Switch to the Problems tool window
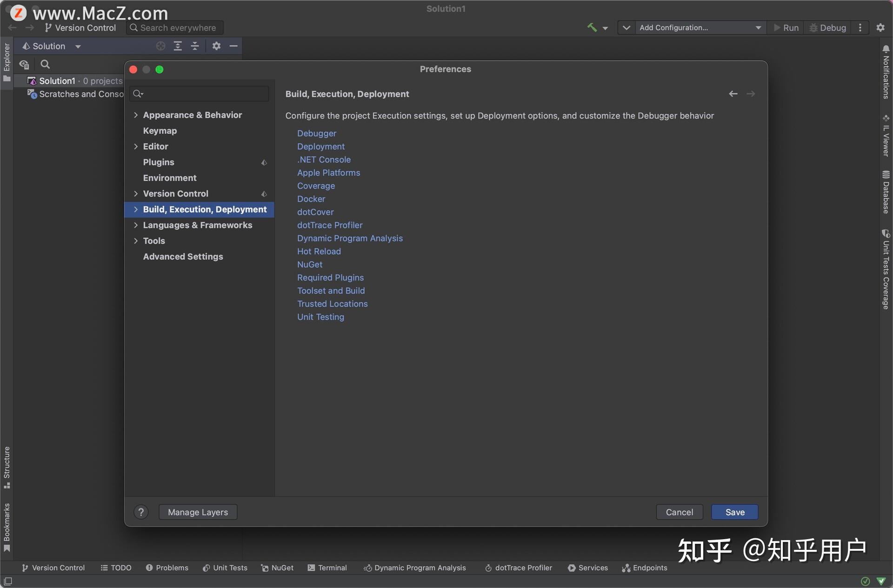This screenshot has height=588, width=893. pyautogui.click(x=167, y=568)
